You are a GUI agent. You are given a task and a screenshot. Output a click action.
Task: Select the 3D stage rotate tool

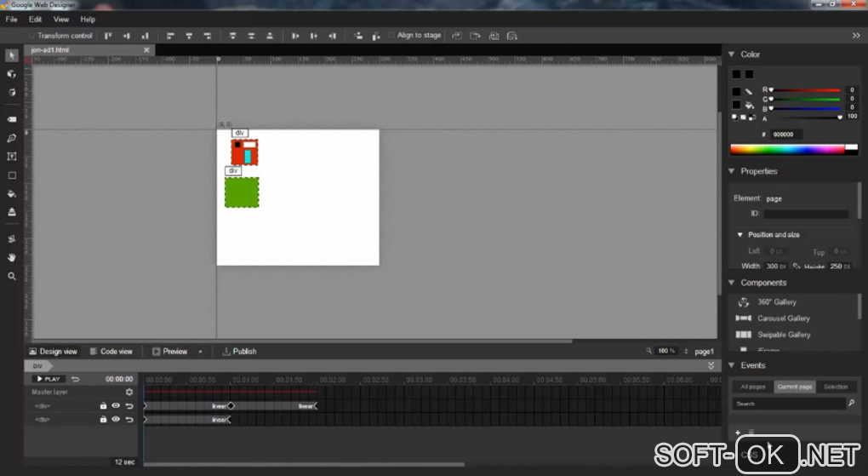tap(12, 93)
